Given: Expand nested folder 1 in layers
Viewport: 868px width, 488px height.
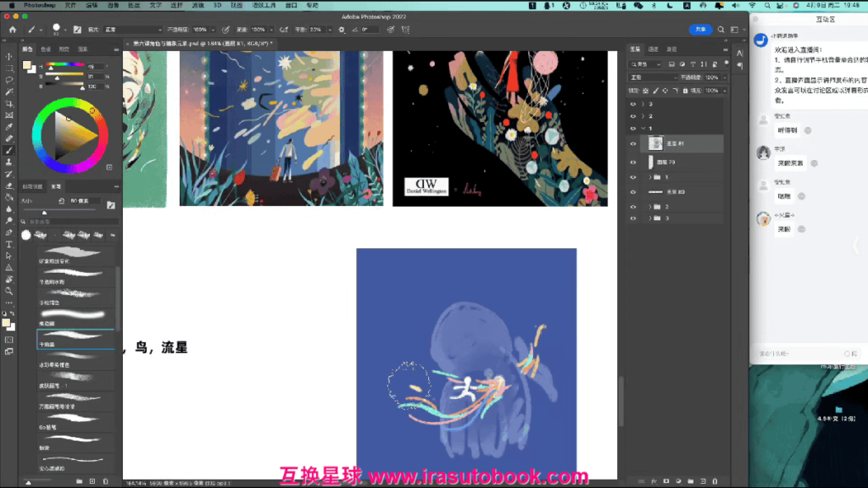Looking at the screenshot, I should [650, 177].
